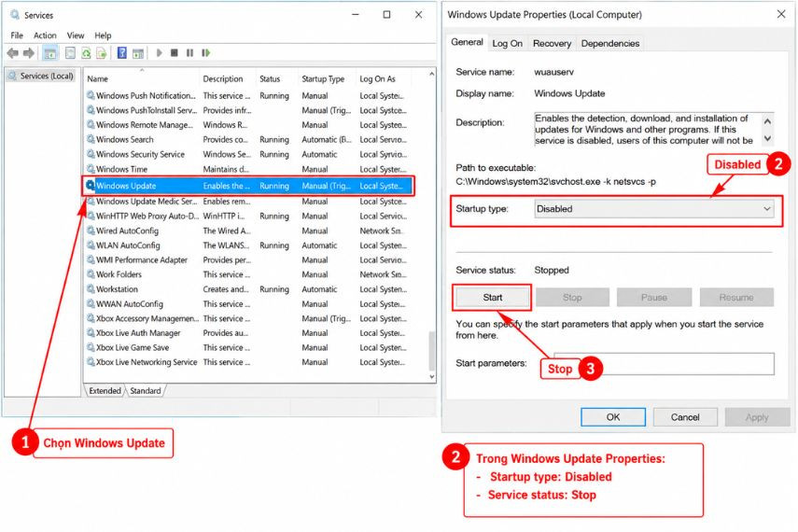Click the Resume button in Properties dialog
Viewport: 798px width, 532px height.
[x=736, y=298]
